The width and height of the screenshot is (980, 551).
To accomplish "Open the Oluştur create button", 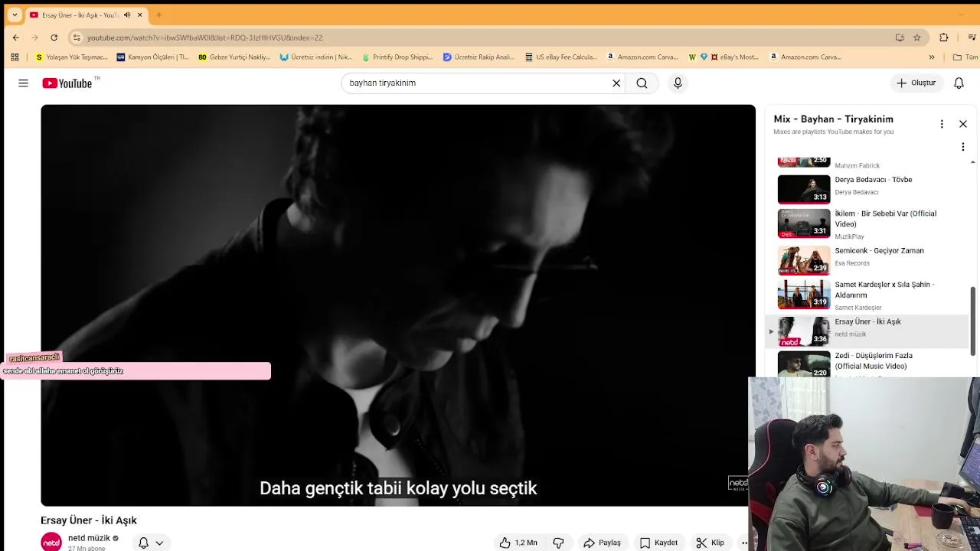I will (916, 83).
